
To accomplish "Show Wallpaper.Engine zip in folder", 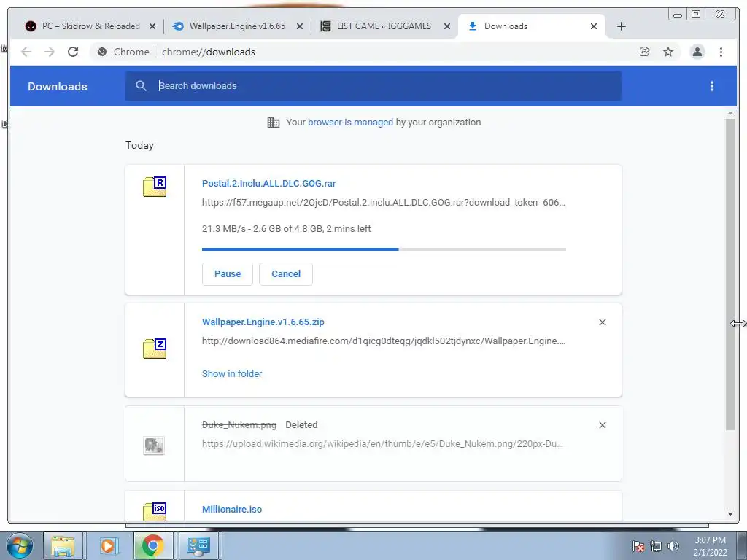I will pyautogui.click(x=232, y=374).
